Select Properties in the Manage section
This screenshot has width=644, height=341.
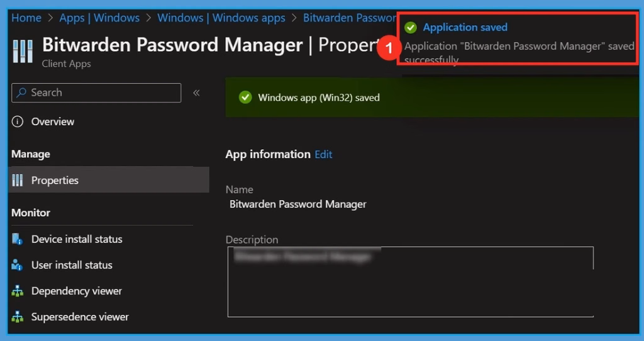108,179
